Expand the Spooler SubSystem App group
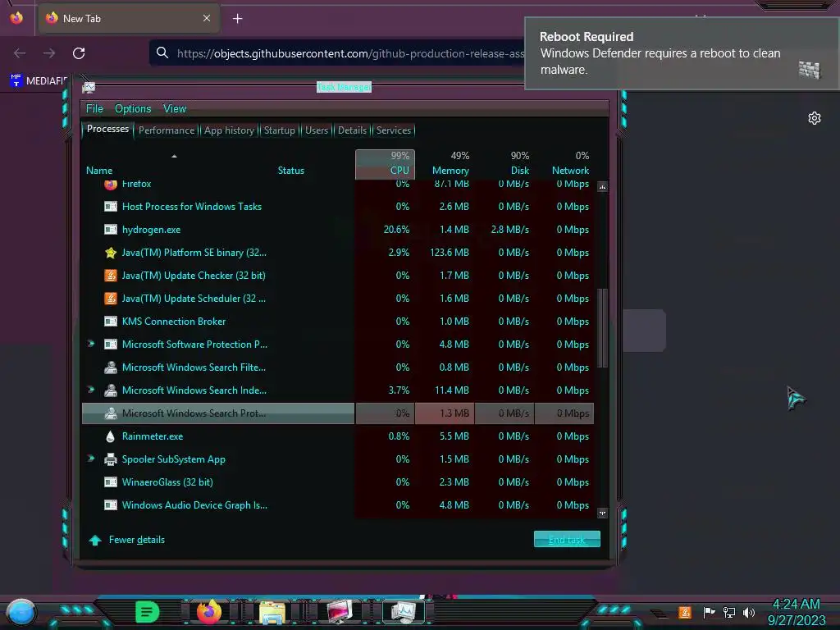The image size is (840, 630). coord(91,459)
